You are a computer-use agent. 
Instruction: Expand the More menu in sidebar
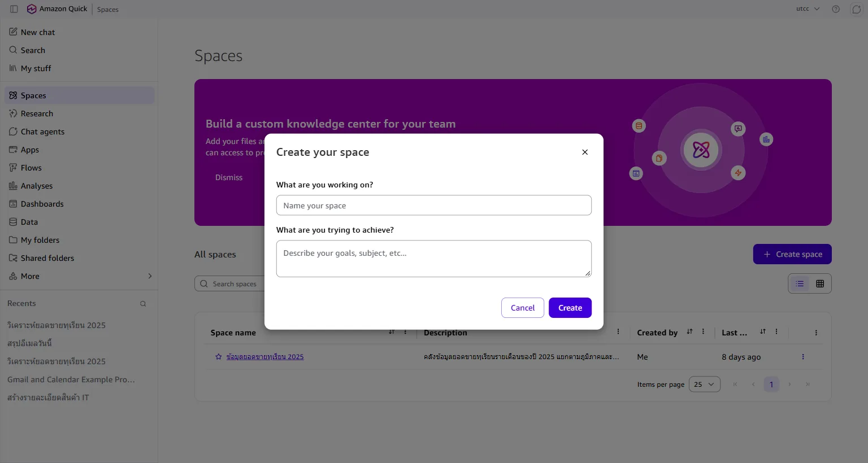pyautogui.click(x=79, y=276)
